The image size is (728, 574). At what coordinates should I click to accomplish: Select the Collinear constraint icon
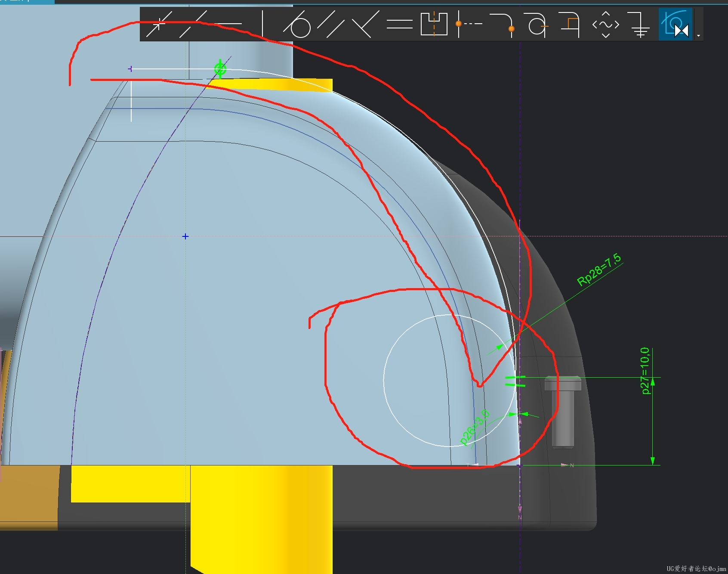(193, 24)
